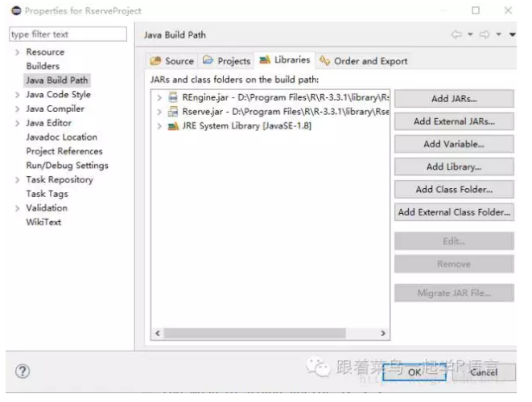Viewport: 532px width, 402px height.
Task: Select Builders in the tree
Action: (x=43, y=66)
